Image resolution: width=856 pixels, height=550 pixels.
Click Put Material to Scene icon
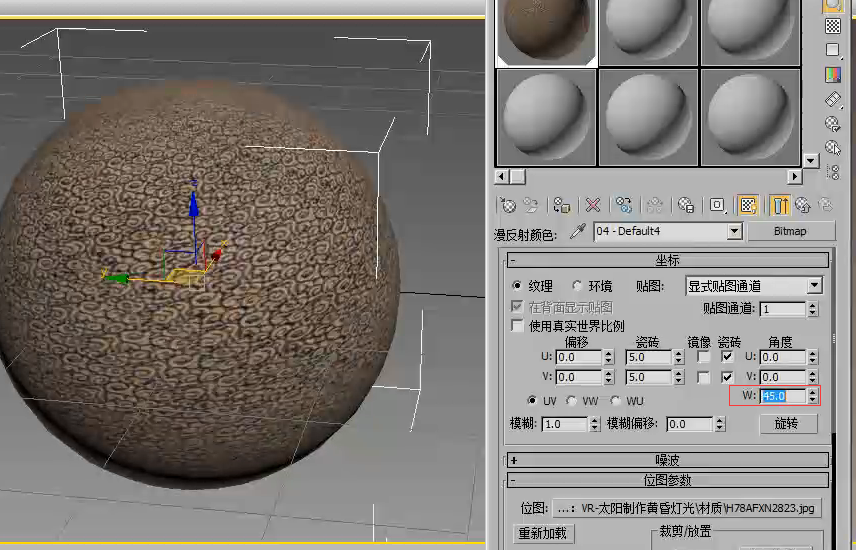click(x=531, y=205)
